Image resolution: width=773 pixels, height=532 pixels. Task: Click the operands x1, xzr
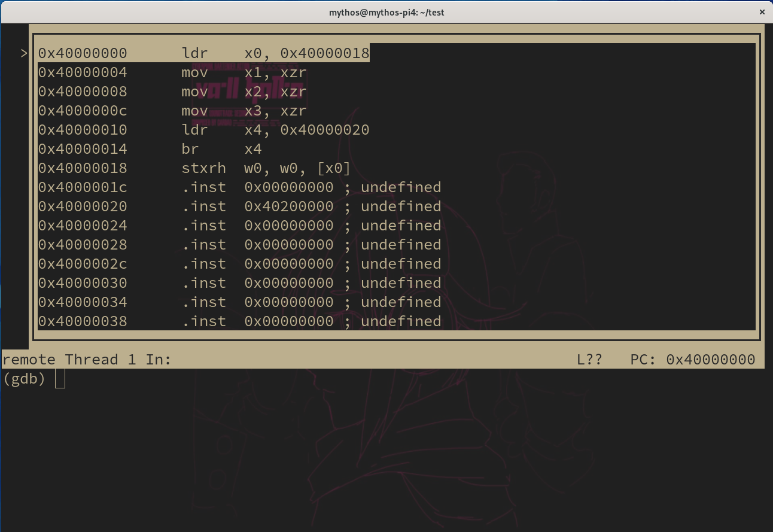point(276,72)
